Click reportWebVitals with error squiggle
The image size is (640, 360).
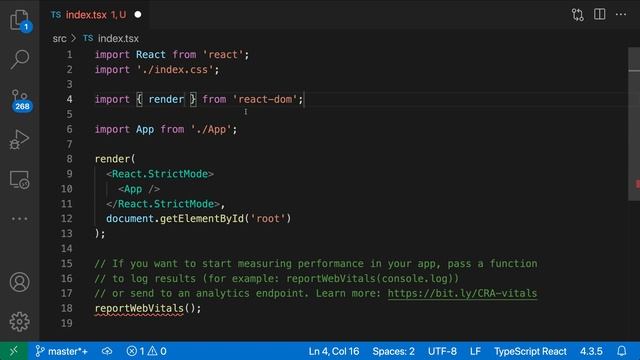tap(139, 309)
